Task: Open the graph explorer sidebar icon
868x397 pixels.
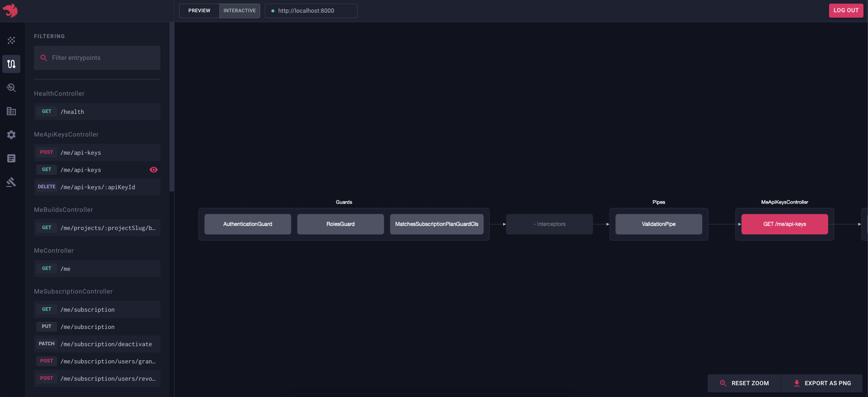Action: point(11,40)
